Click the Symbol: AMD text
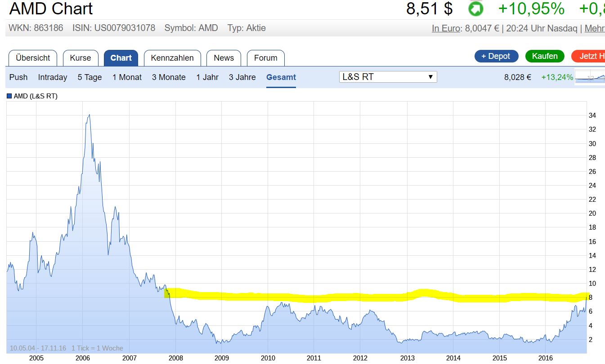 191,28
